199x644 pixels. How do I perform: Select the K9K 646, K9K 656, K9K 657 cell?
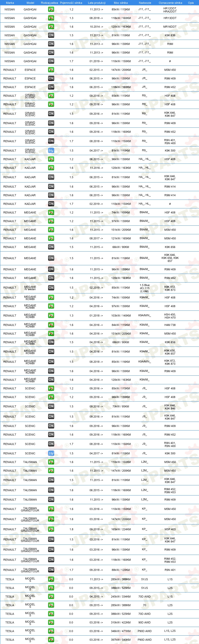170,258
